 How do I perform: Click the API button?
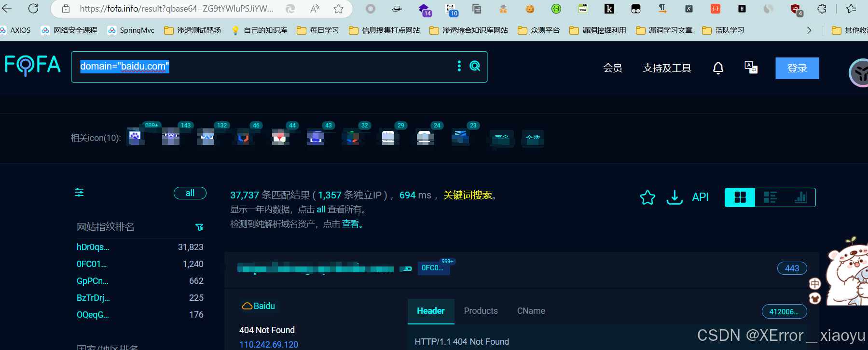click(x=700, y=197)
